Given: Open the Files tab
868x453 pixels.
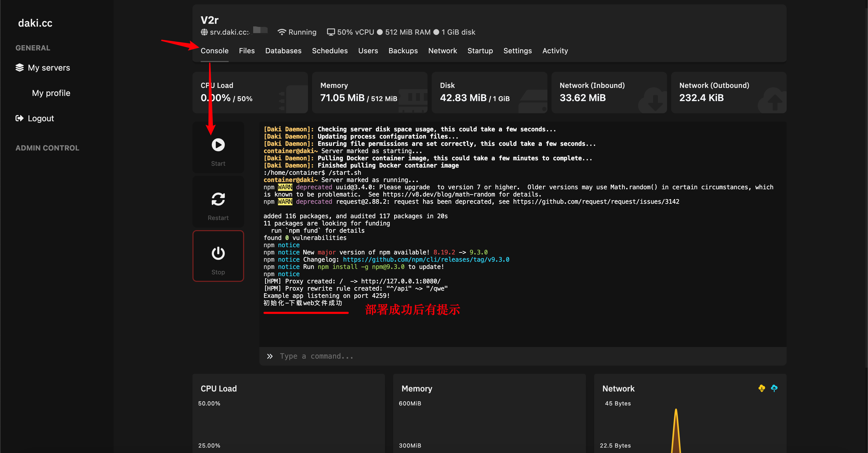Looking at the screenshot, I should click(247, 51).
